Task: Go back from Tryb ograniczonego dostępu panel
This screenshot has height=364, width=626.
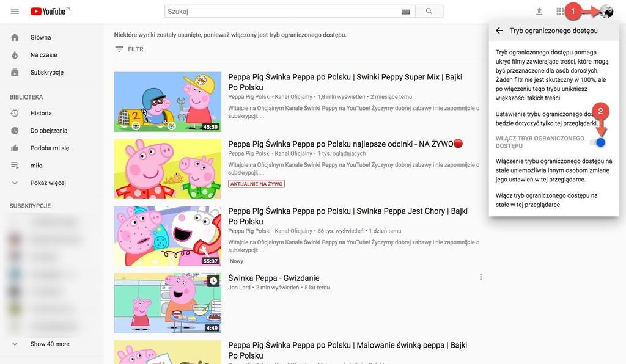Action: 499,31
